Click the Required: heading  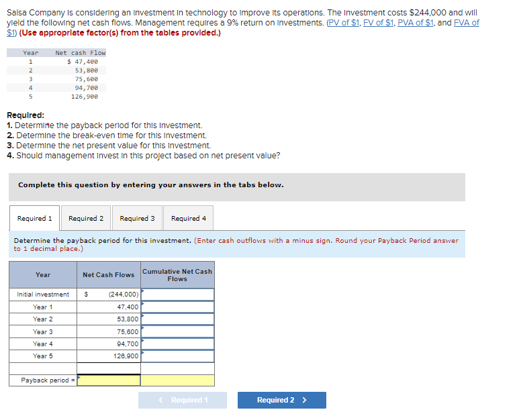tap(26, 115)
